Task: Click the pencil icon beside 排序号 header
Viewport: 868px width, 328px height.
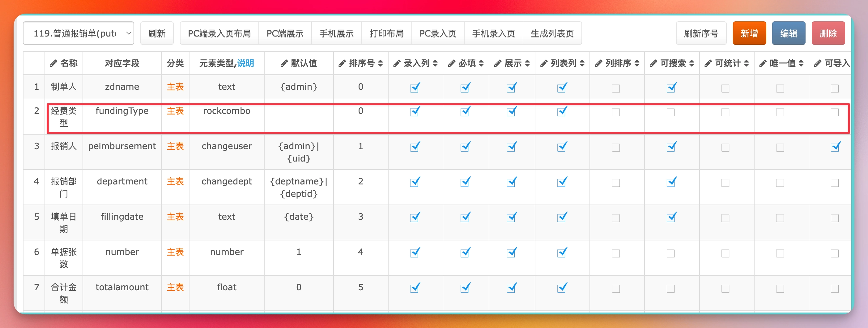Action: (x=342, y=63)
